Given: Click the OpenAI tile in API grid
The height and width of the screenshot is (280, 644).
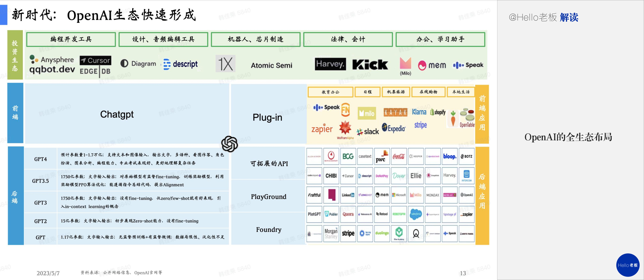Looking at the screenshot, I should tap(467, 195).
